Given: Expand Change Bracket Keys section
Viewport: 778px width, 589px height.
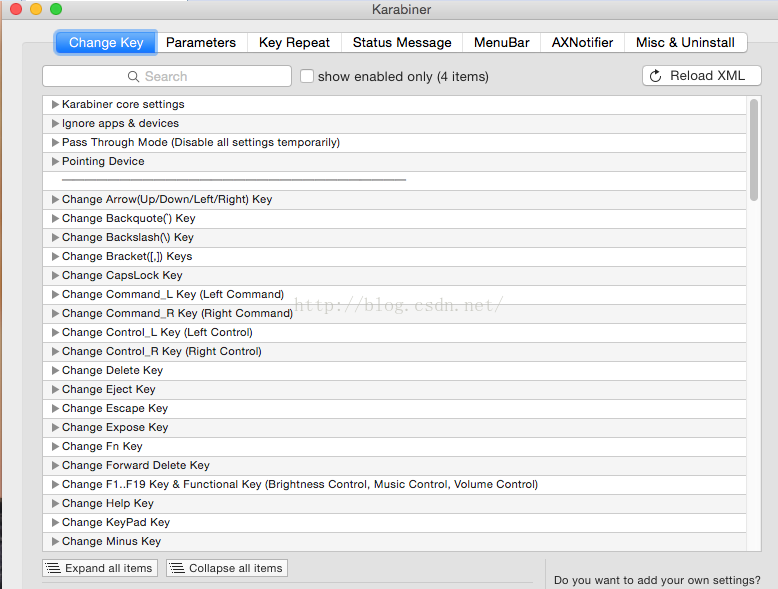Looking at the screenshot, I should tap(56, 257).
